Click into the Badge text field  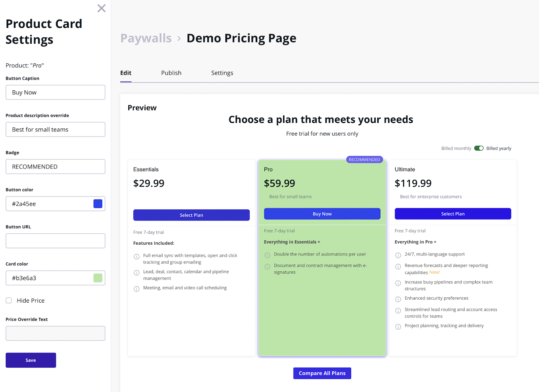(x=55, y=167)
